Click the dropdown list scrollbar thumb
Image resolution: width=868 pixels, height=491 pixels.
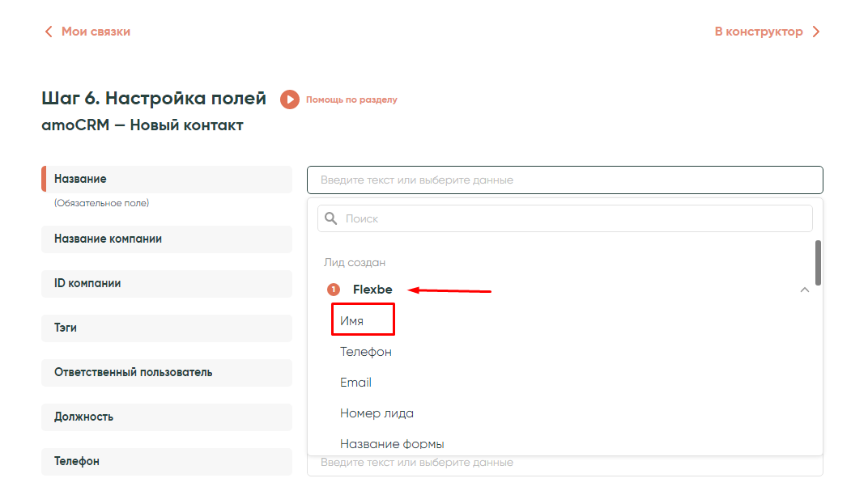(818, 262)
